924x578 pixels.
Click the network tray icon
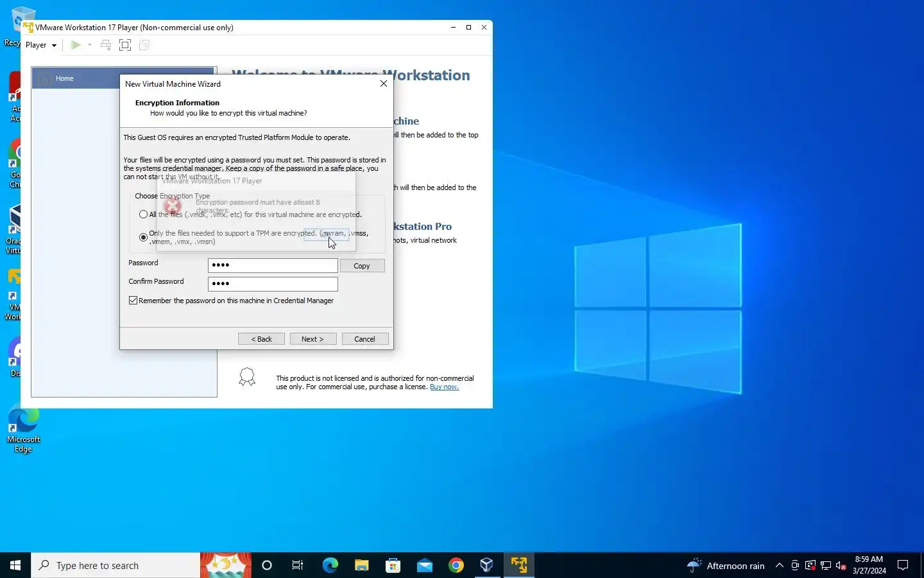[826, 565]
